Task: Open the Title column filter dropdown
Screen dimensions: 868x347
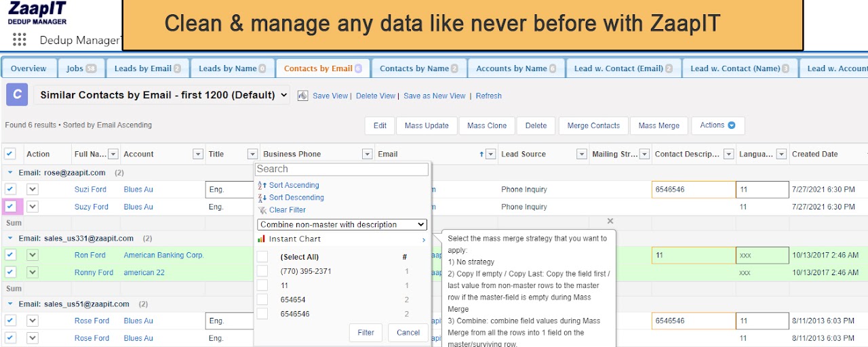Action: (x=252, y=155)
